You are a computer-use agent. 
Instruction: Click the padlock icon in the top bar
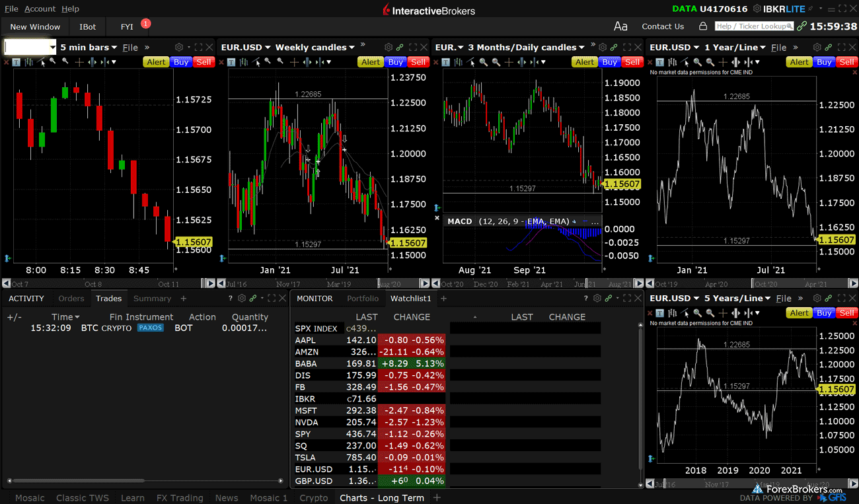(703, 26)
